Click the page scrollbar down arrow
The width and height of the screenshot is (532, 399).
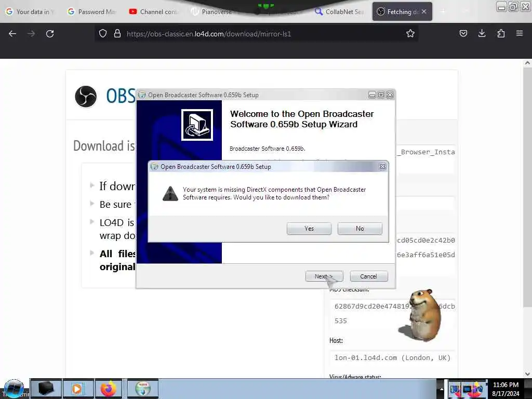point(527,374)
